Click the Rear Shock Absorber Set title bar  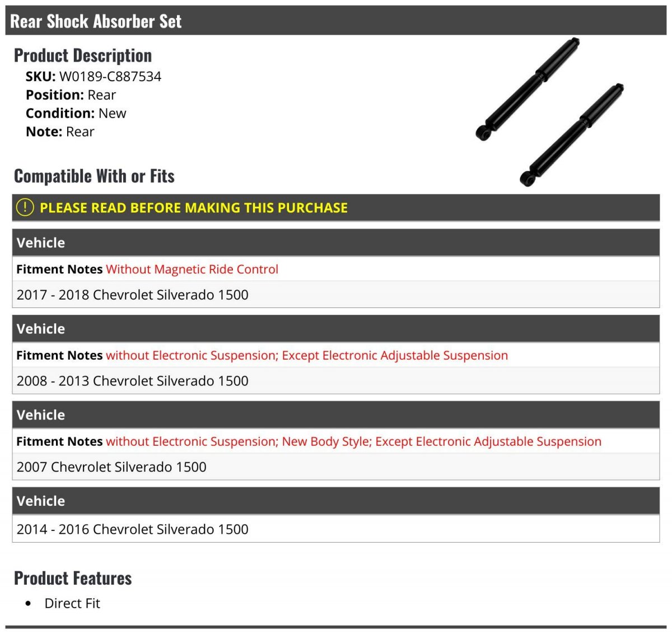click(336, 21)
